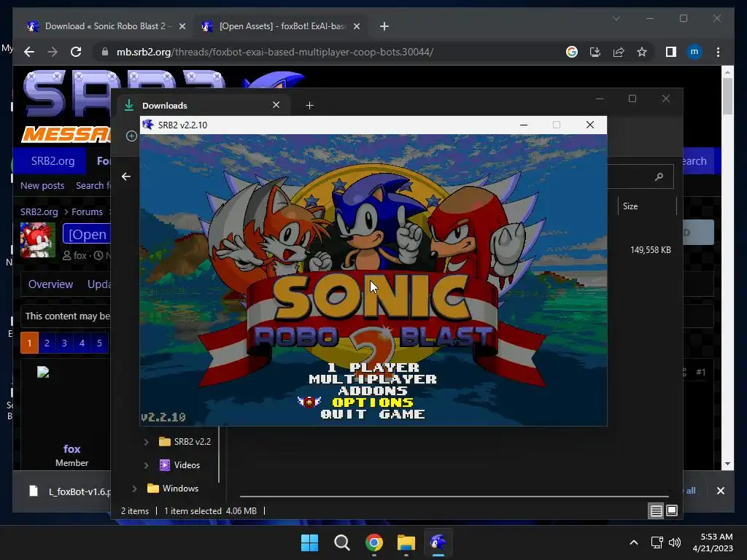This screenshot has height=560, width=747.
Task: Go forward in Chrome browser
Action: pyautogui.click(x=53, y=52)
